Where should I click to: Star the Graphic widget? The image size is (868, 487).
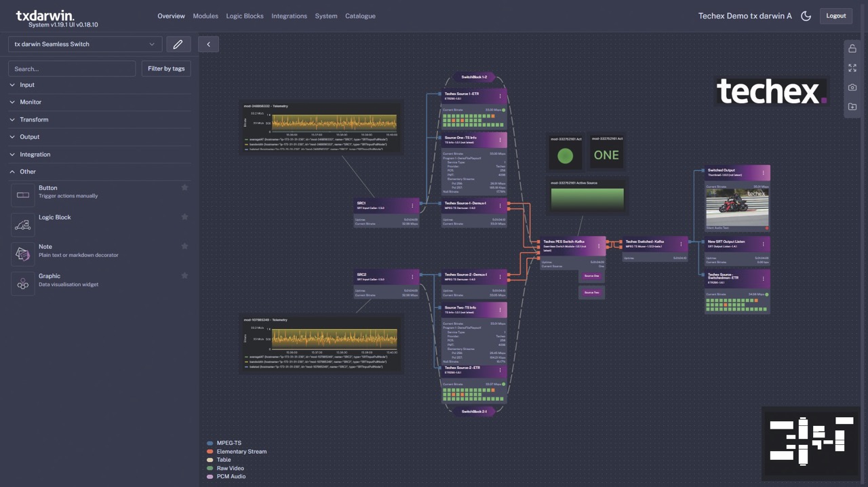click(184, 275)
